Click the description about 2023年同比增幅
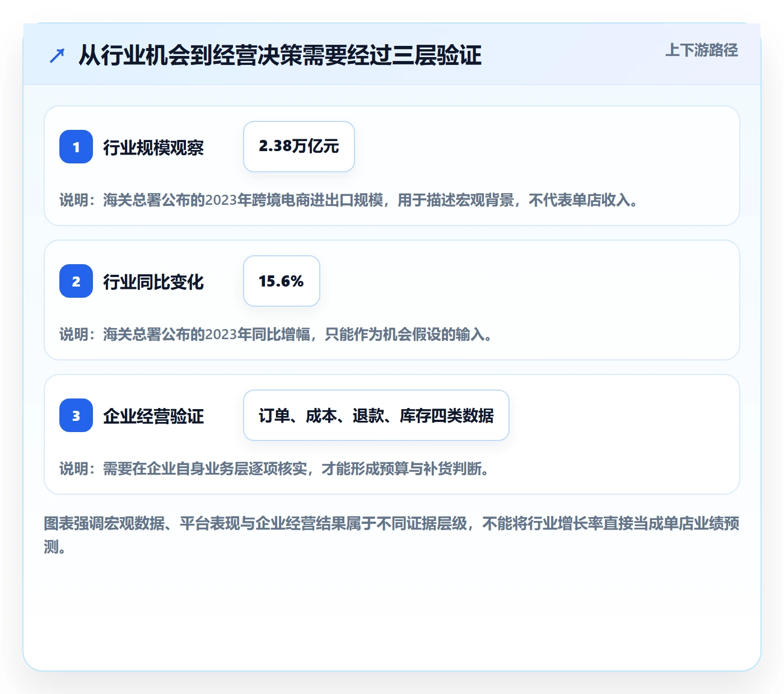Image resolution: width=784 pixels, height=694 pixels. tap(276, 334)
